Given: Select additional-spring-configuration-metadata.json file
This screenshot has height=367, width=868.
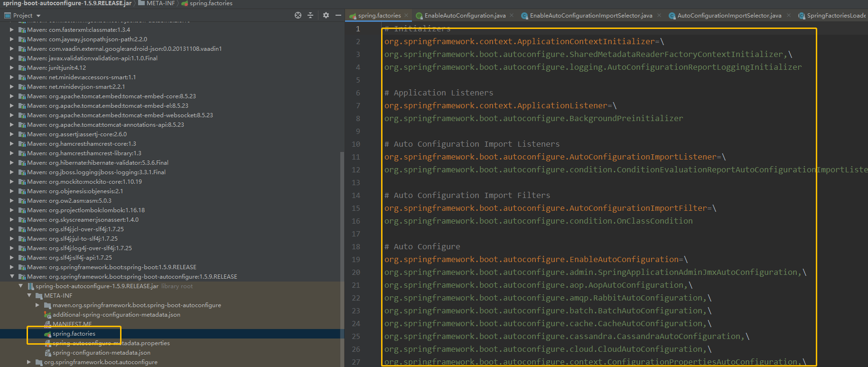Looking at the screenshot, I should 116,315.
